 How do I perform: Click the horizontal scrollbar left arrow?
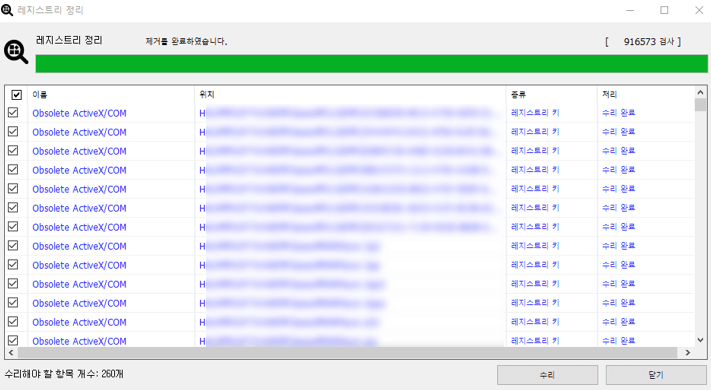click(11, 352)
